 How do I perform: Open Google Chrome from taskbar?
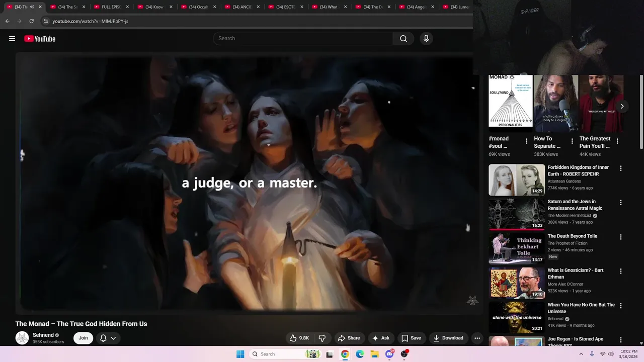[x=345, y=354]
